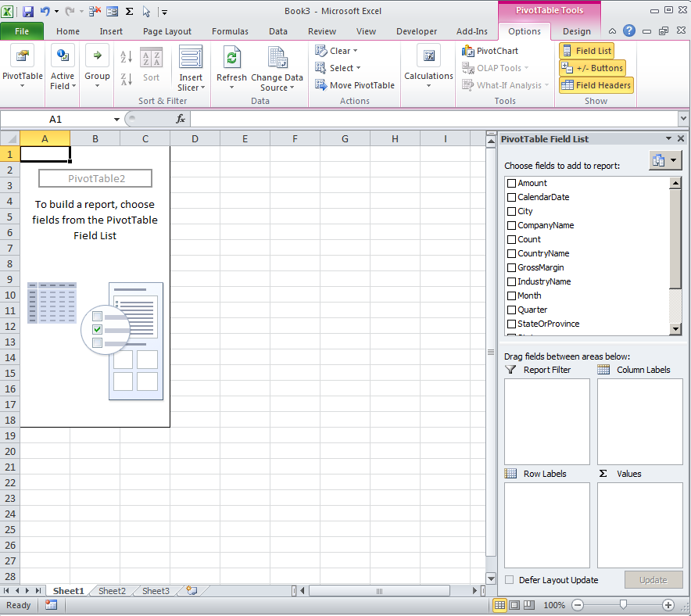Image resolution: width=691 pixels, height=616 pixels.
Task: Sort descending with the Z to A icon
Action: point(126,79)
